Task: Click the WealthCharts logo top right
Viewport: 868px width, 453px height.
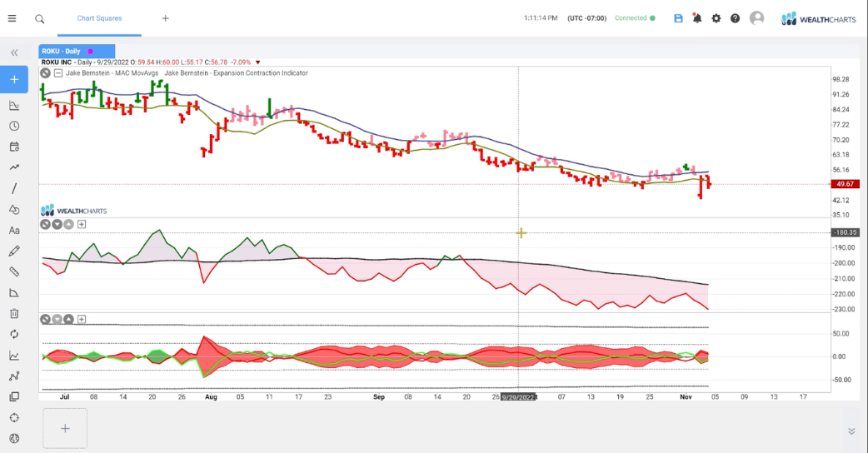Action: tap(818, 19)
